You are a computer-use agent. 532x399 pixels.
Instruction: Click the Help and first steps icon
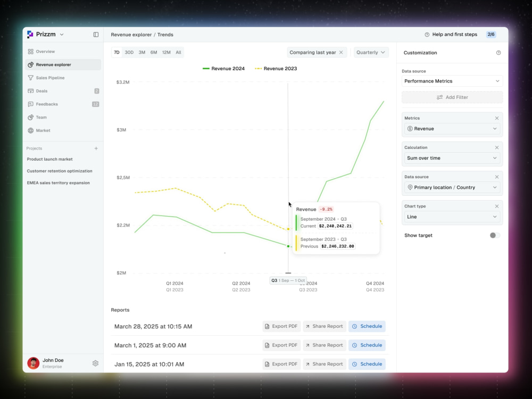click(427, 35)
